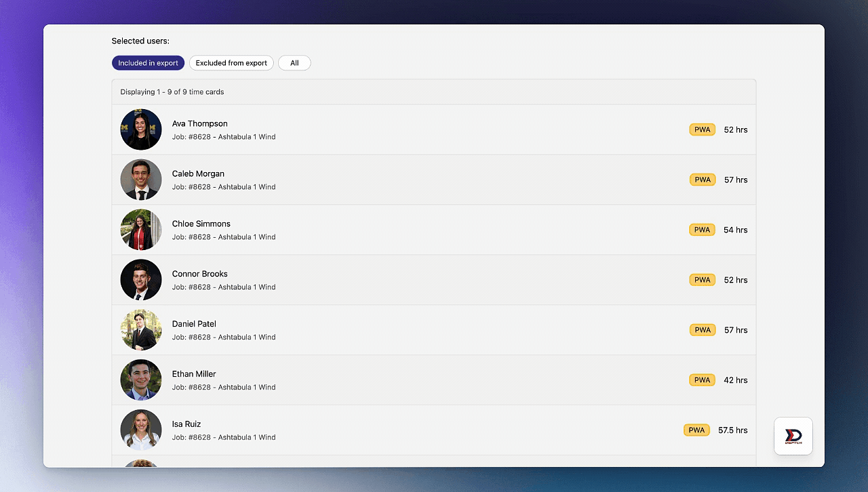Click the PWA badge for Ava Thompson
The width and height of the screenshot is (868, 492).
coord(703,129)
